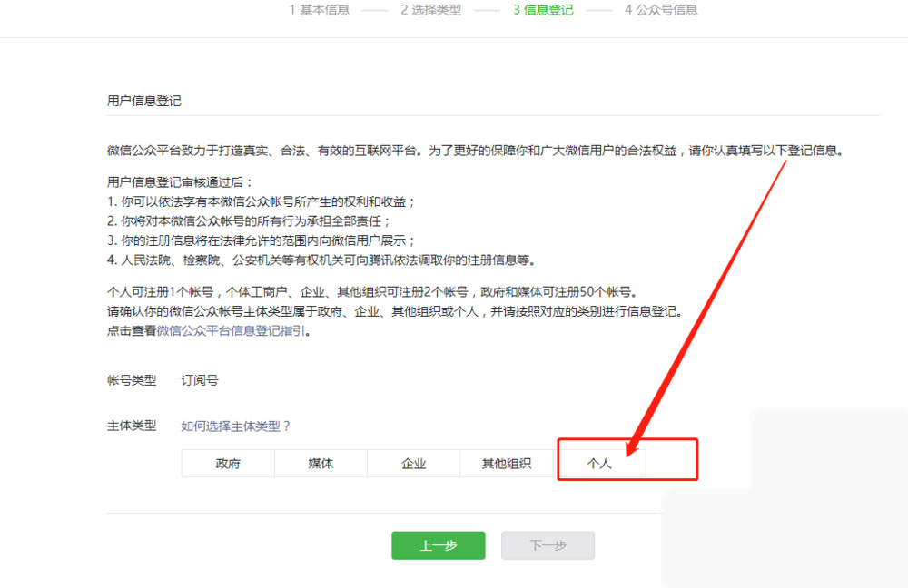Click step 2 选择类型 indicator
The height and width of the screenshot is (588, 908).
point(430,10)
